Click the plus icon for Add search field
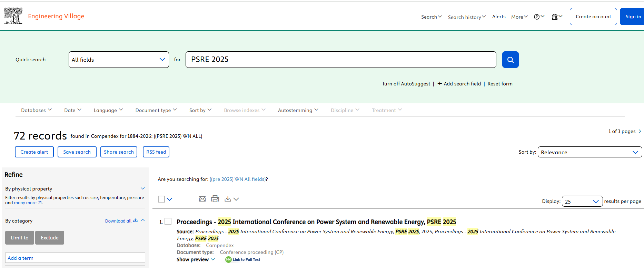The width and height of the screenshot is (644, 268). [x=440, y=83]
